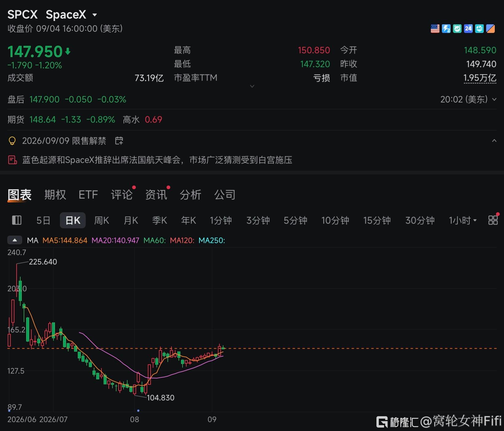Add lock-up expiry event to calendar icon

pyautogui.click(x=119, y=141)
